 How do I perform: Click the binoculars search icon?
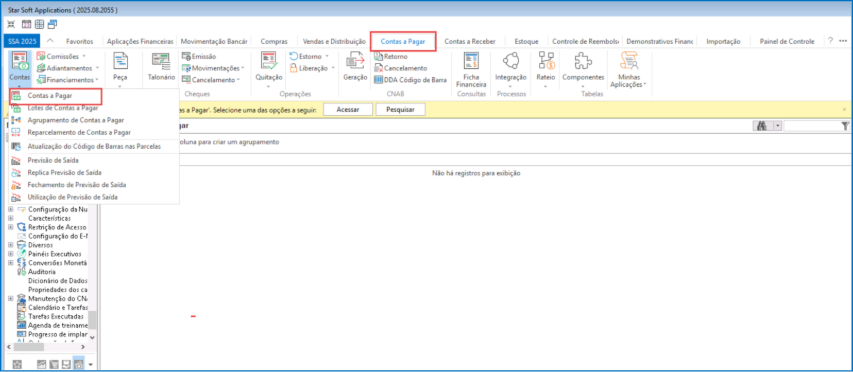pyautogui.click(x=762, y=126)
